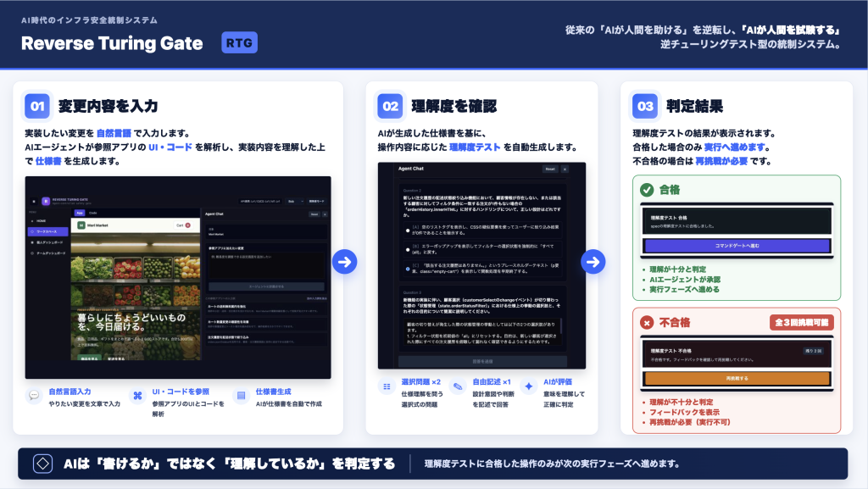Close the Agent Chat panel in step 01 screenshot
The image size is (868, 489).
pyautogui.click(x=325, y=214)
